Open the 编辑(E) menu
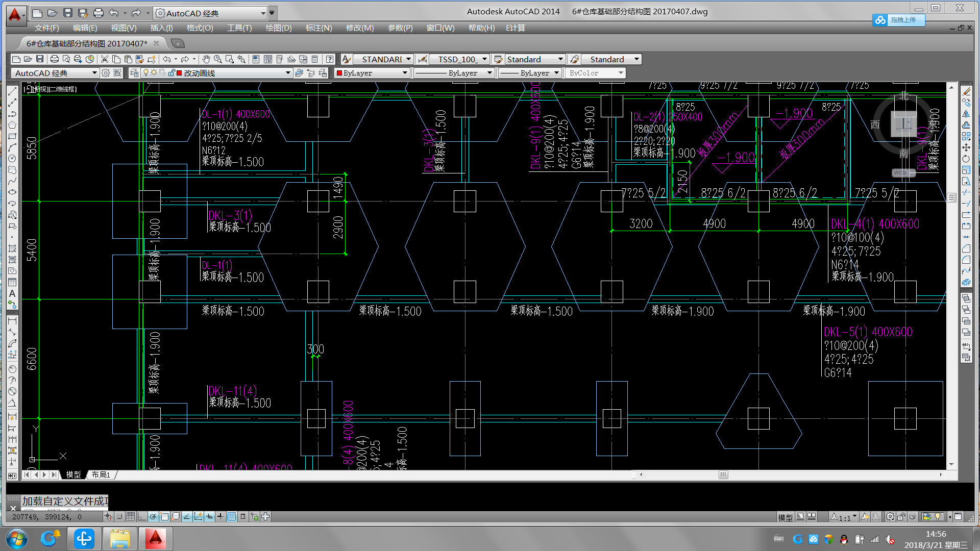Viewport: 980px width, 551px height. point(85,28)
